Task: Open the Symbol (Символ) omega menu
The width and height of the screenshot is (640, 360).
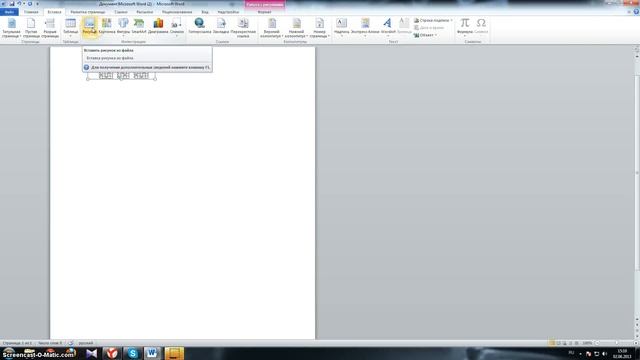Action: tap(481, 27)
